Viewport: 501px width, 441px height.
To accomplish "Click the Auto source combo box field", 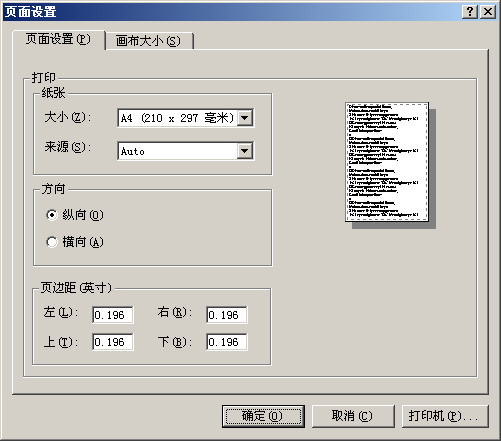I will pos(186,151).
